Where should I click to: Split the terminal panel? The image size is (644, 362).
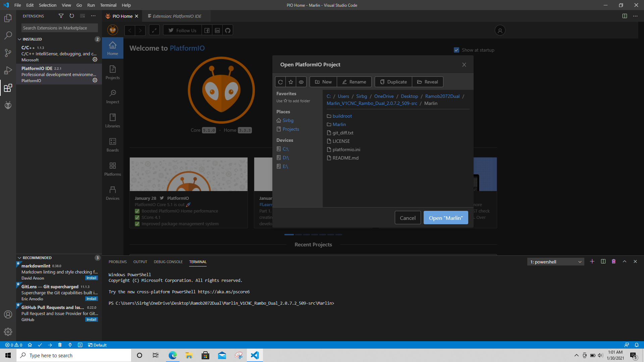603,261
